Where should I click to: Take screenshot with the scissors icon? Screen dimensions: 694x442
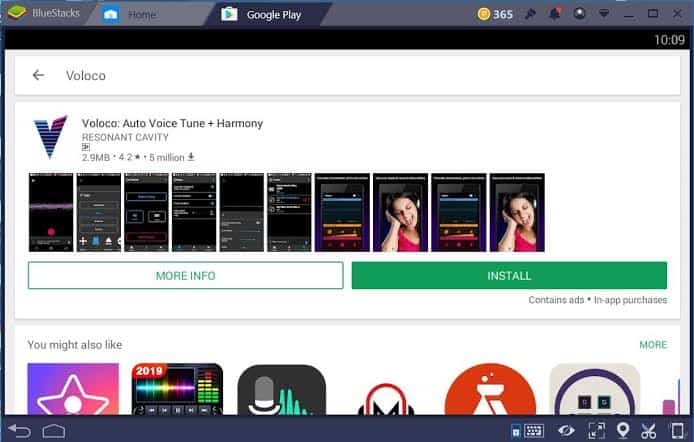tap(648, 430)
